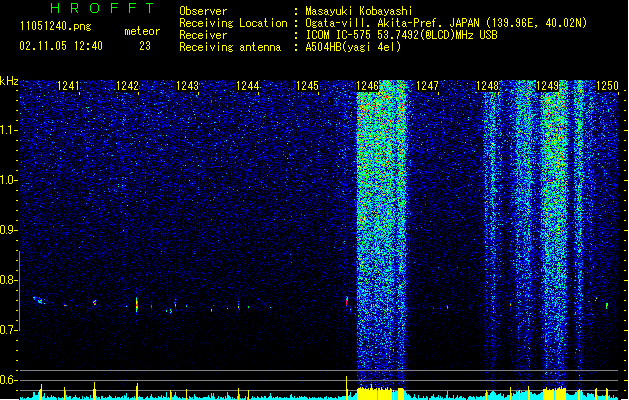Viewport: 629px width, 400px height.
Task: Click the 1.0 kHz axis label
Action: 9,180
